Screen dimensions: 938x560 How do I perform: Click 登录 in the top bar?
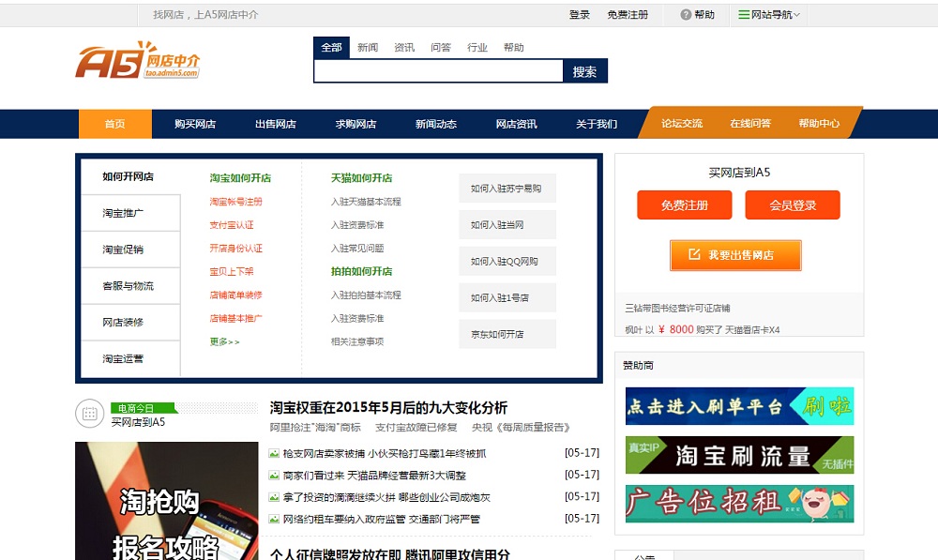[x=579, y=15]
